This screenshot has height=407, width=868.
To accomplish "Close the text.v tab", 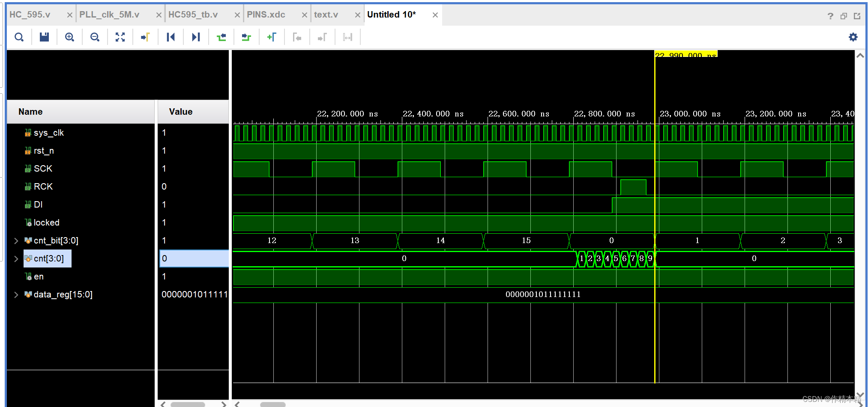I will pos(358,14).
